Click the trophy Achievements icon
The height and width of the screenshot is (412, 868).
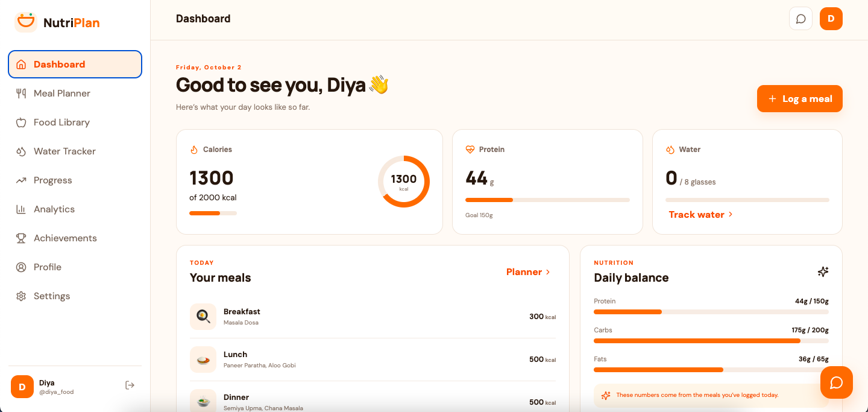coord(21,238)
